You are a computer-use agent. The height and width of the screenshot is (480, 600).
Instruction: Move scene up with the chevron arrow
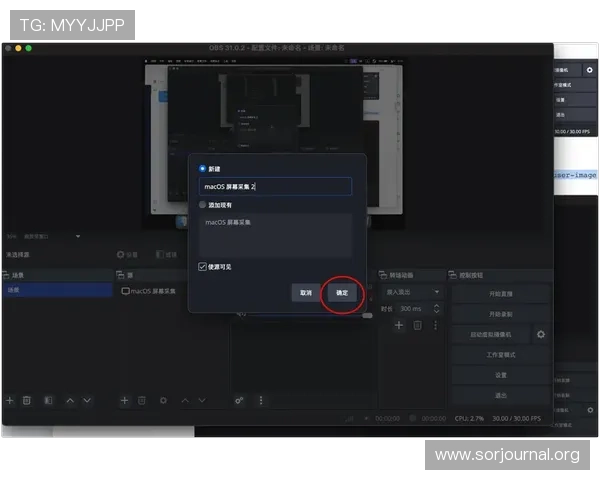[x=70, y=400]
